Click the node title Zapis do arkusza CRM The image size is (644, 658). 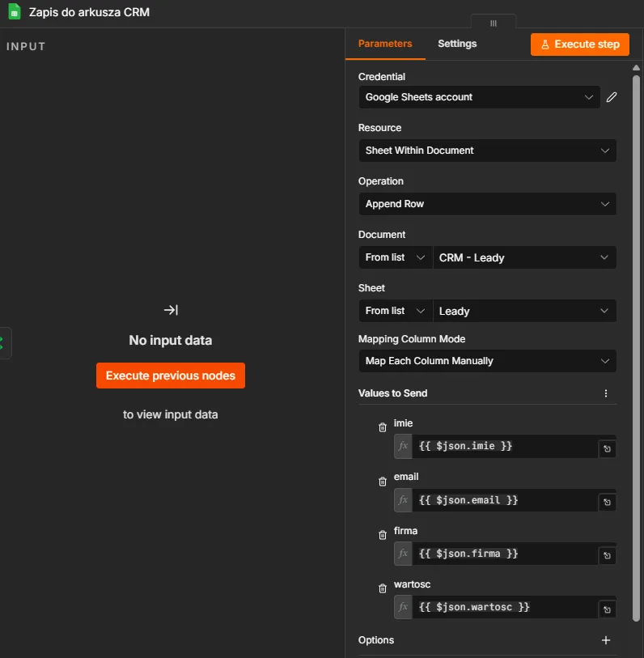89,12
